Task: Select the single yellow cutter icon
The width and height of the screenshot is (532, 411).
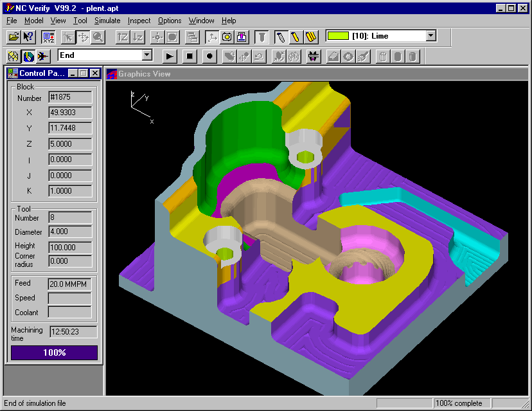Action: [x=296, y=37]
